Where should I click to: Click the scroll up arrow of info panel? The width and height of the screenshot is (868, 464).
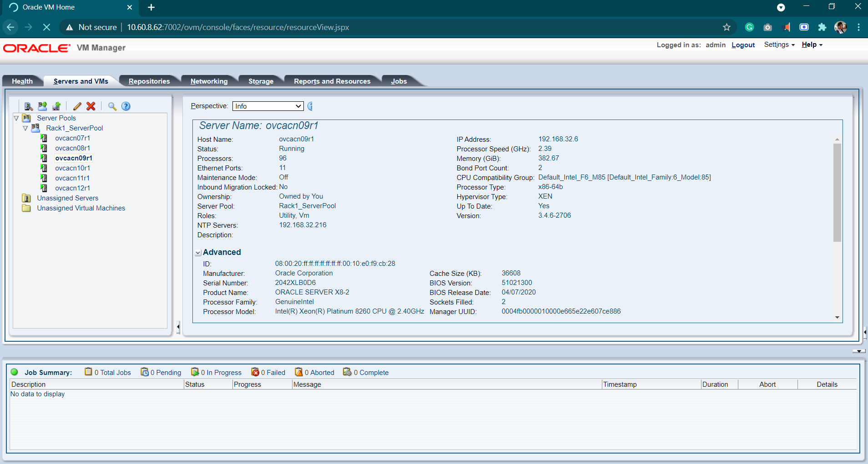coord(837,140)
